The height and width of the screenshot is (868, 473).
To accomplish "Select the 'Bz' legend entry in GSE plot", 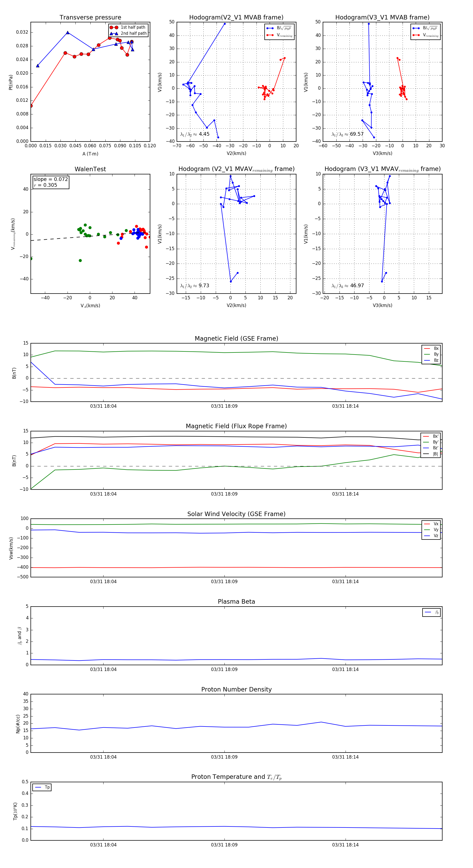I will point(431,360).
